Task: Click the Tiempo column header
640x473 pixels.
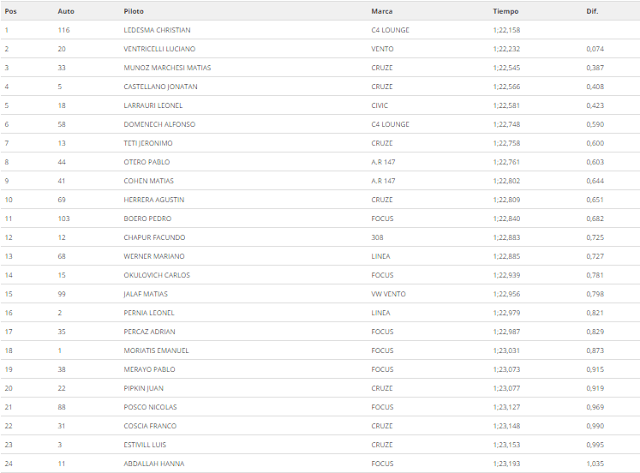Action: pyautogui.click(x=505, y=11)
